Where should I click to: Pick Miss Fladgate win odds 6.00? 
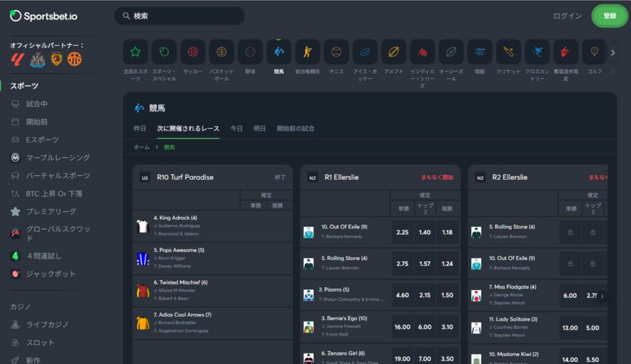(570, 296)
